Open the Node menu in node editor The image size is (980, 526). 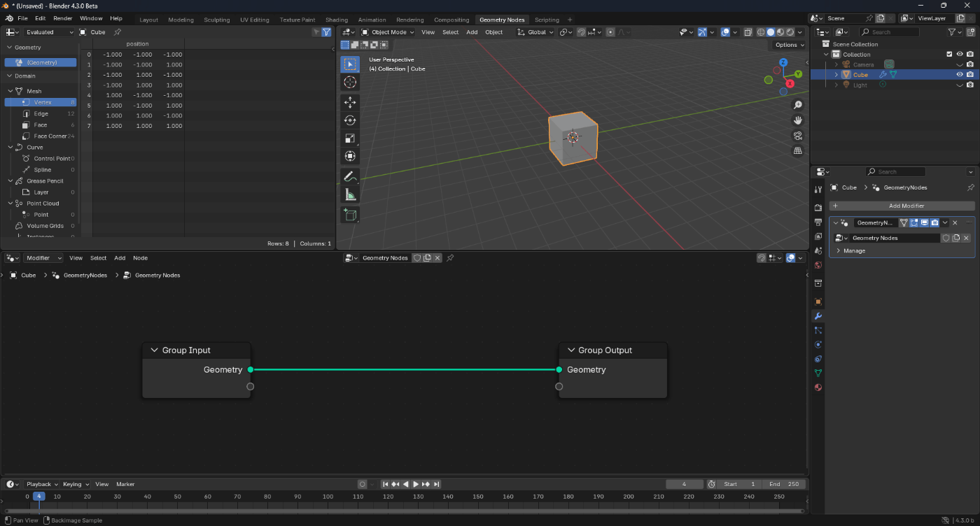tap(141, 258)
